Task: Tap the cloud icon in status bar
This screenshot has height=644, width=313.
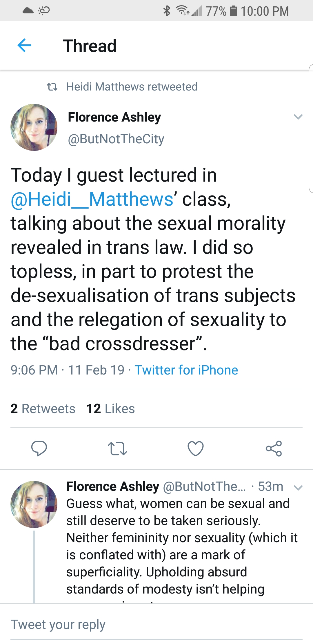Action: (x=28, y=11)
